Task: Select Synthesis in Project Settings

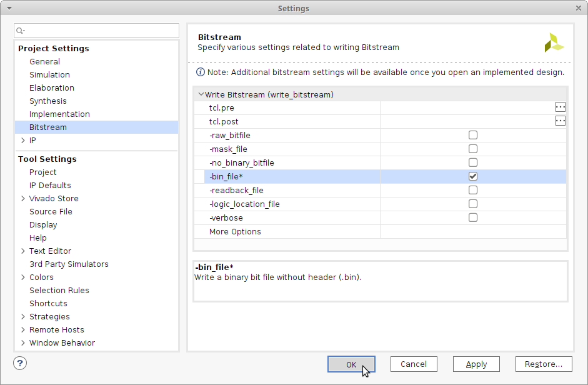Action: pos(47,101)
